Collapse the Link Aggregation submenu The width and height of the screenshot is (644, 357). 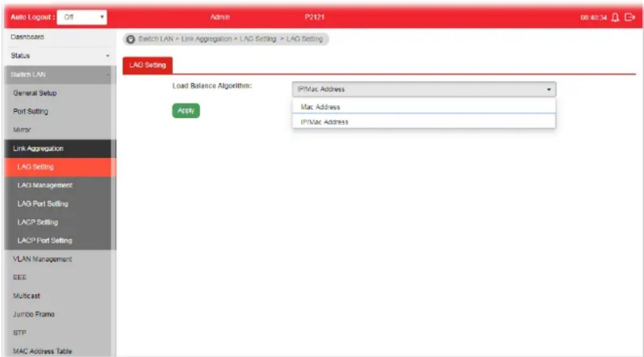(60, 149)
